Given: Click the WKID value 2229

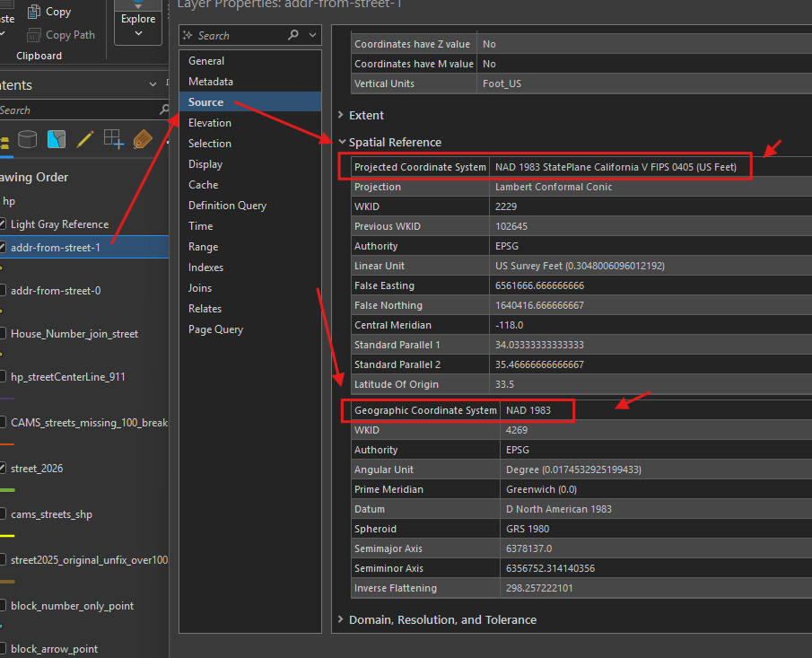Looking at the screenshot, I should tap(506, 206).
